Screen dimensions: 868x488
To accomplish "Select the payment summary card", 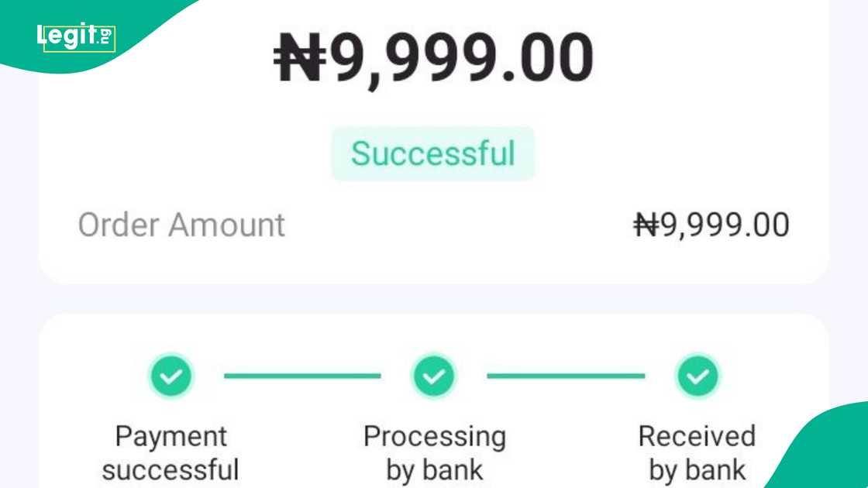I will (434, 178).
